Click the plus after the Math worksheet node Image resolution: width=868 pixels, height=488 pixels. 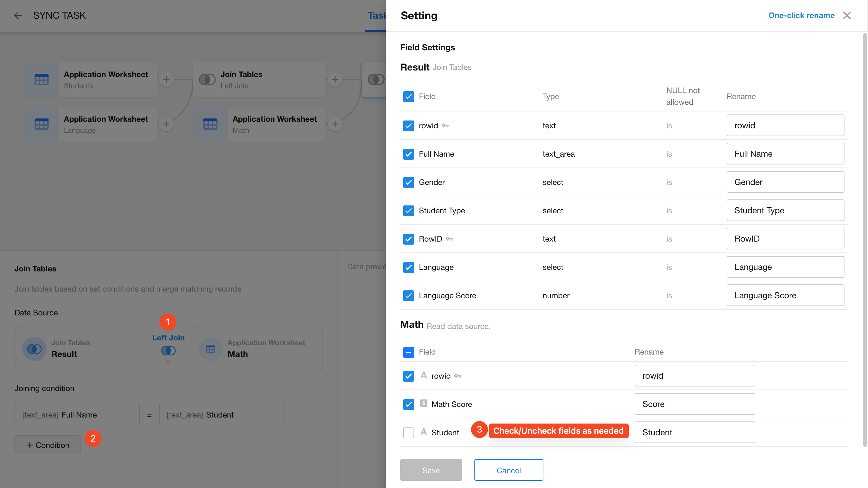[x=335, y=124]
